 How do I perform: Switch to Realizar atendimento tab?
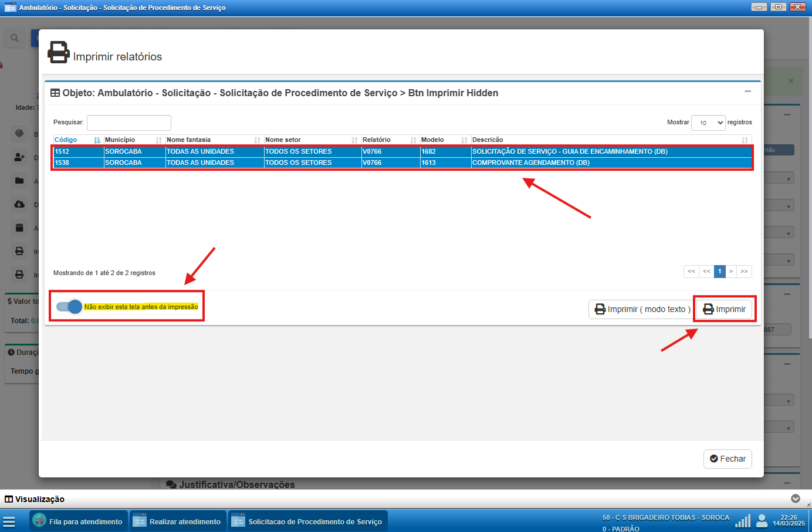point(178,521)
